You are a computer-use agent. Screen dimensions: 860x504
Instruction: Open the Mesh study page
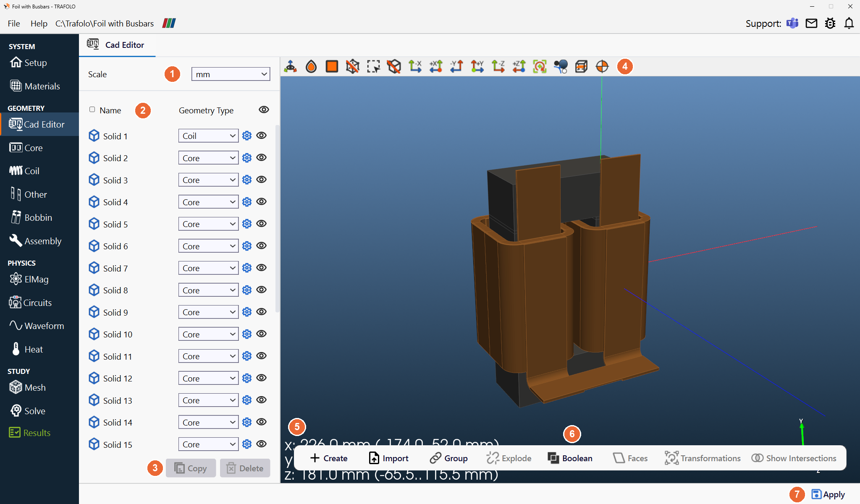click(x=39, y=387)
